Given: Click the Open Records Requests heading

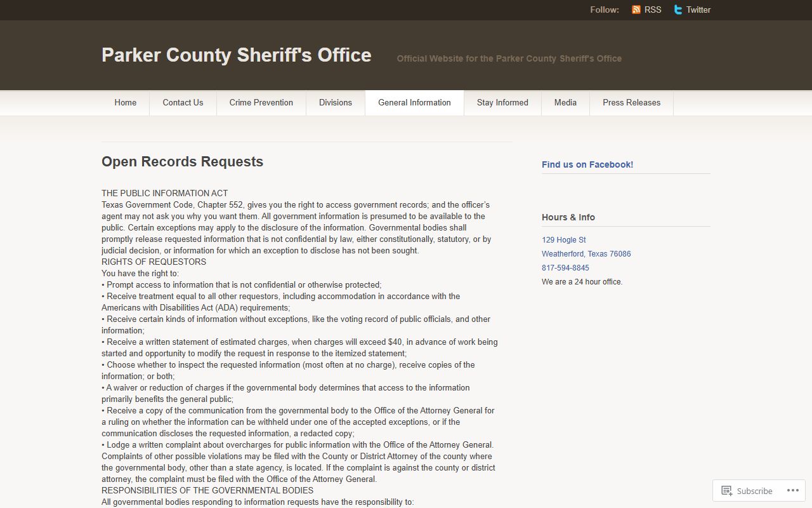Looking at the screenshot, I should [183, 162].
